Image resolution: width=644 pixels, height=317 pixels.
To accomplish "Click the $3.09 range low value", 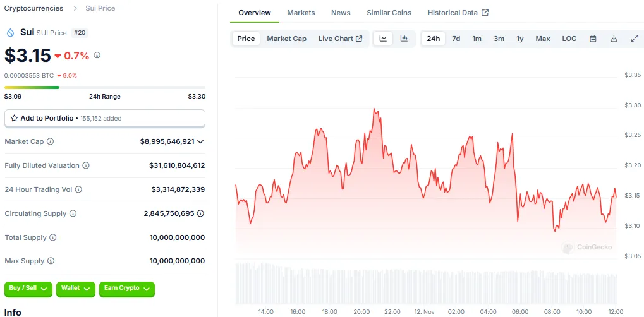I will (x=13, y=97).
